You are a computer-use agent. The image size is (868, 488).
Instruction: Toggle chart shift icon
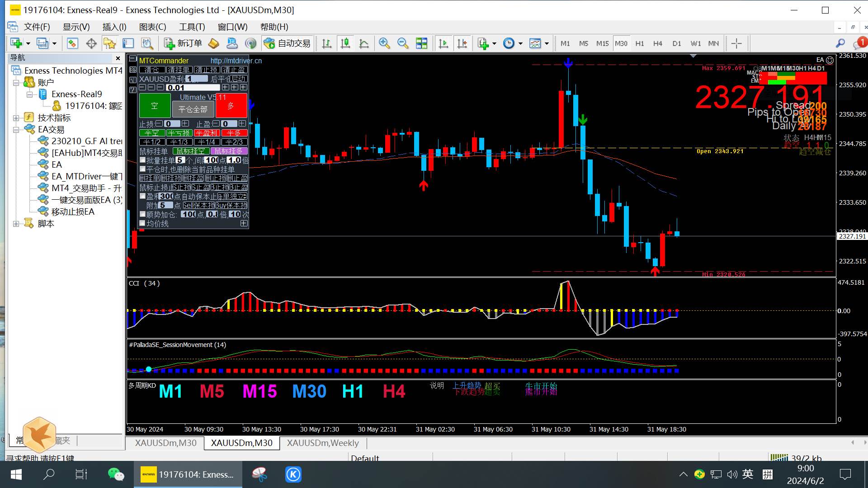462,43
